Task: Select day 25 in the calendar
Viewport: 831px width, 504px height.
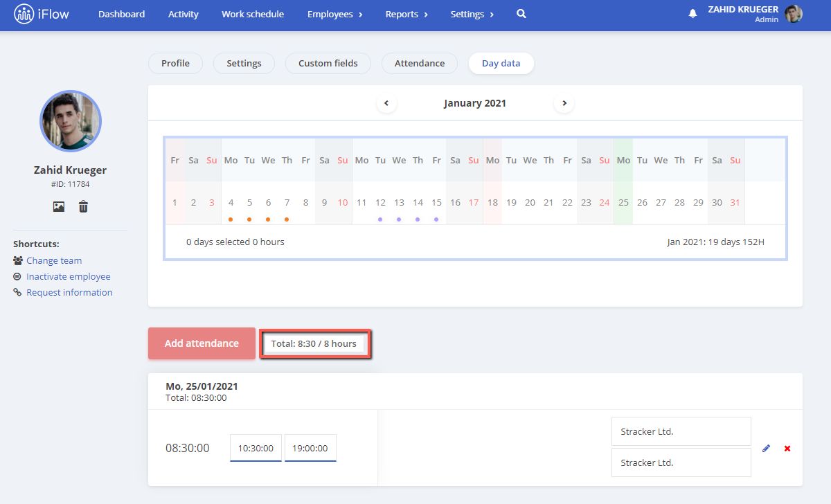Action: [623, 203]
